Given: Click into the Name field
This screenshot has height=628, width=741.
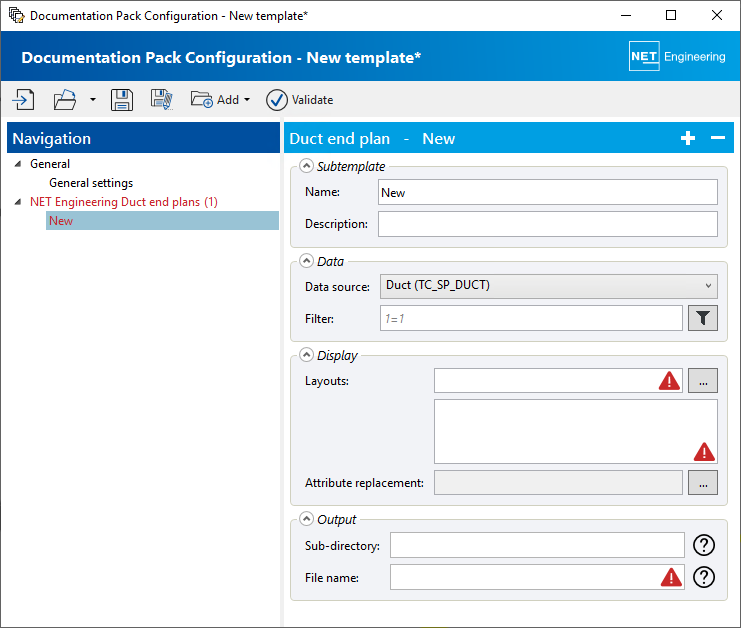Looking at the screenshot, I should pos(548,192).
